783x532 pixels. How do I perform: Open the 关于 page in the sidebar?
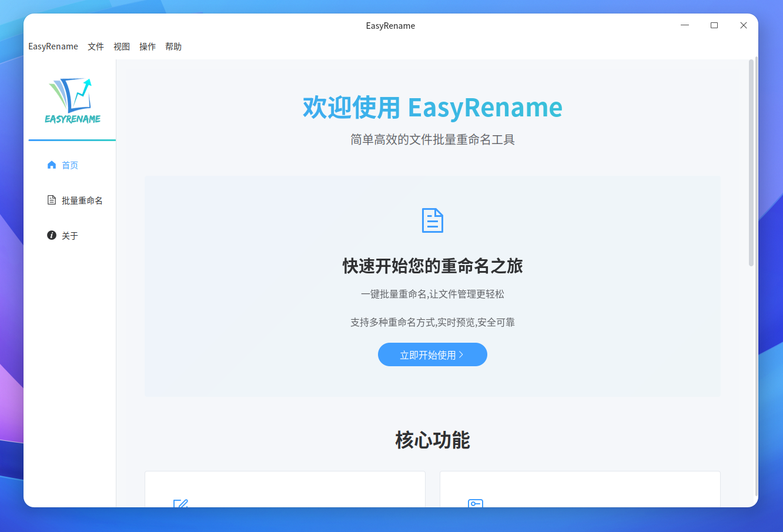click(x=72, y=236)
